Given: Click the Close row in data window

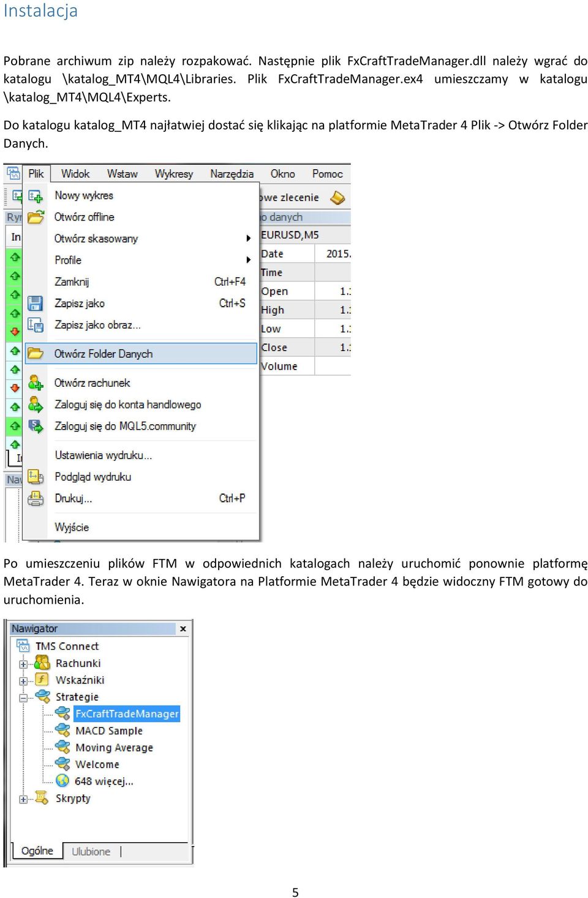Looking at the screenshot, I should (x=305, y=348).
